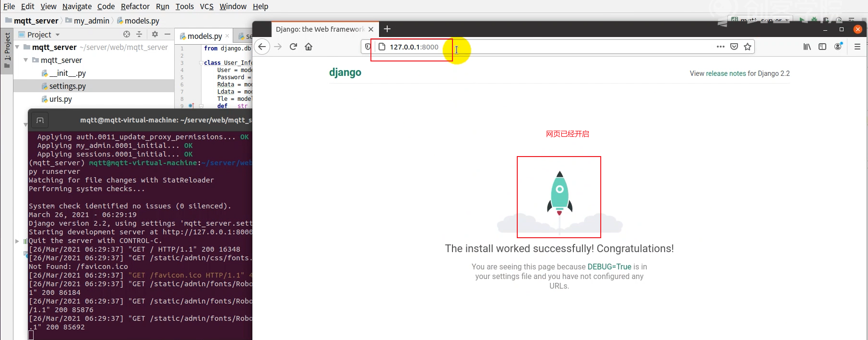This screenshot has width=868, height=340.
Task: Open the Run menu
Action: [163, 6]
